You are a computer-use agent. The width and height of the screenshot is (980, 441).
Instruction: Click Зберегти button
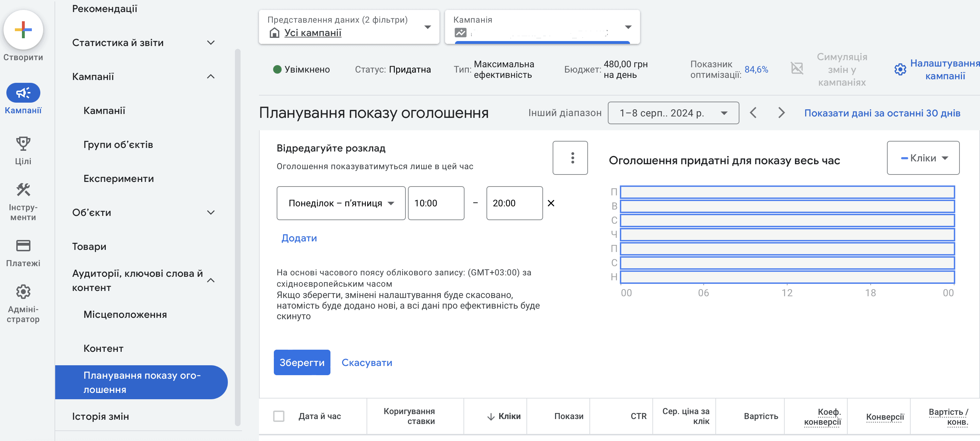tap(302, 363)
